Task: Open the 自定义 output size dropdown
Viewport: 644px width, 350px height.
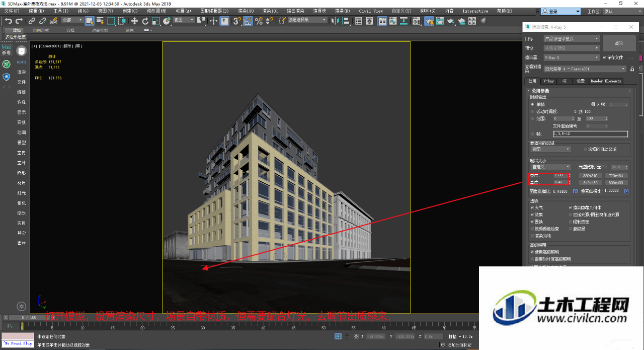Action: 551,167
